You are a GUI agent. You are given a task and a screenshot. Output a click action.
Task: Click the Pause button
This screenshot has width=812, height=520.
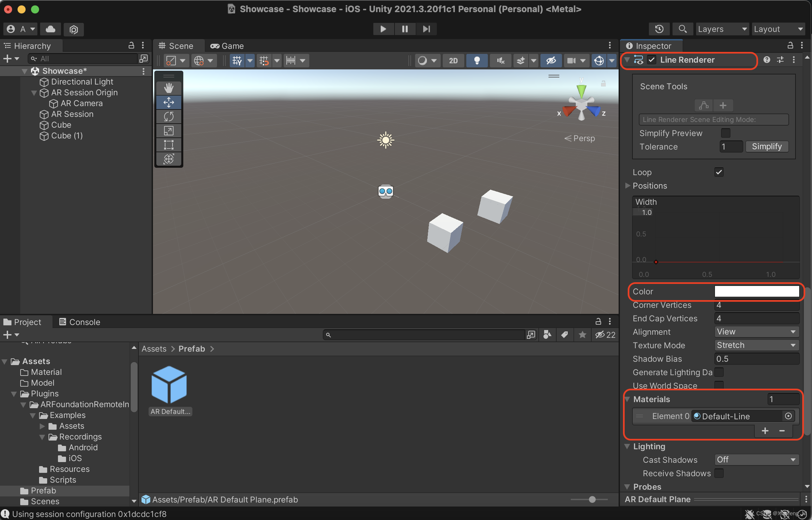point(405,29)
